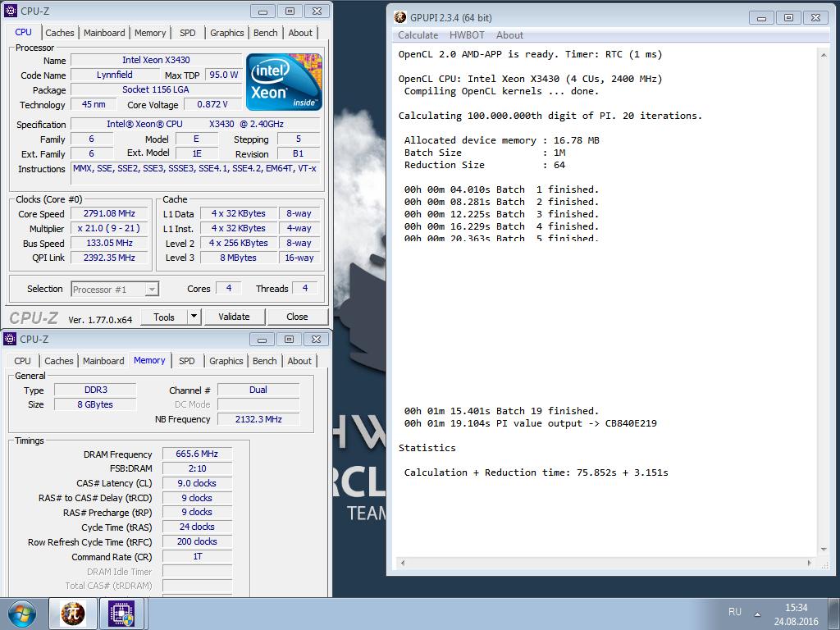This screenshot has width=840, height=630.
Task: Click the Close button in CPU-Z
Action: pyautogui.click(x=297, y=317)
